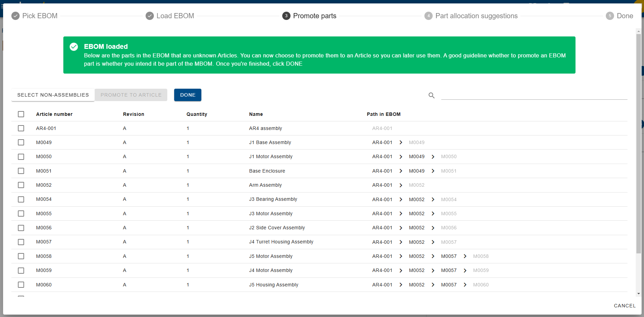Screen dimensions: 644x317
Task: Click step 3 Promote parts number icon
Action: pos(286,16)
